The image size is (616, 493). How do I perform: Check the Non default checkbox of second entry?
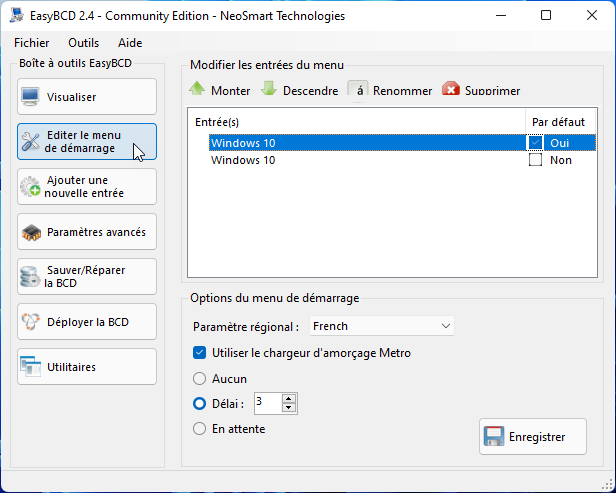click(x=535, y=160)
